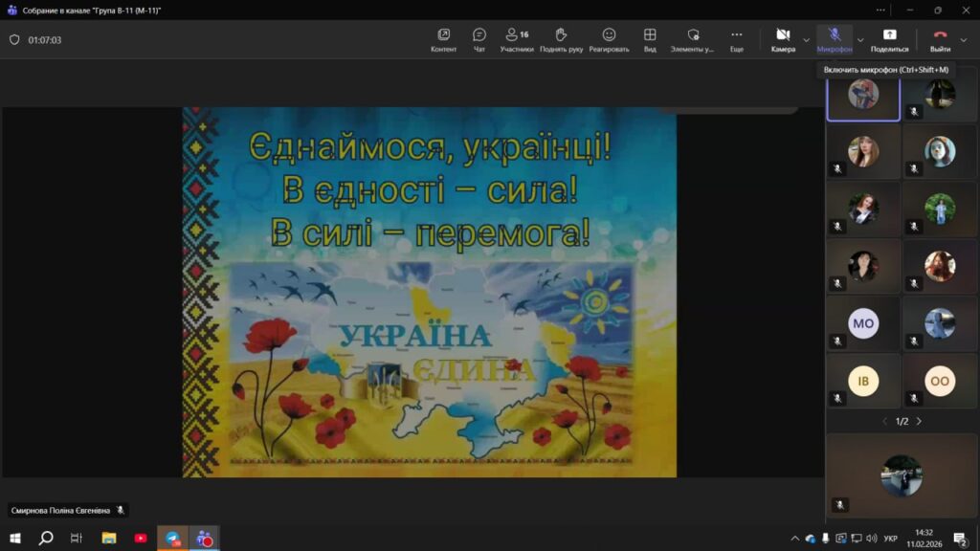Expand the microphone options arrow
Viewport: 980px width, 551px height.
[859, 40]
